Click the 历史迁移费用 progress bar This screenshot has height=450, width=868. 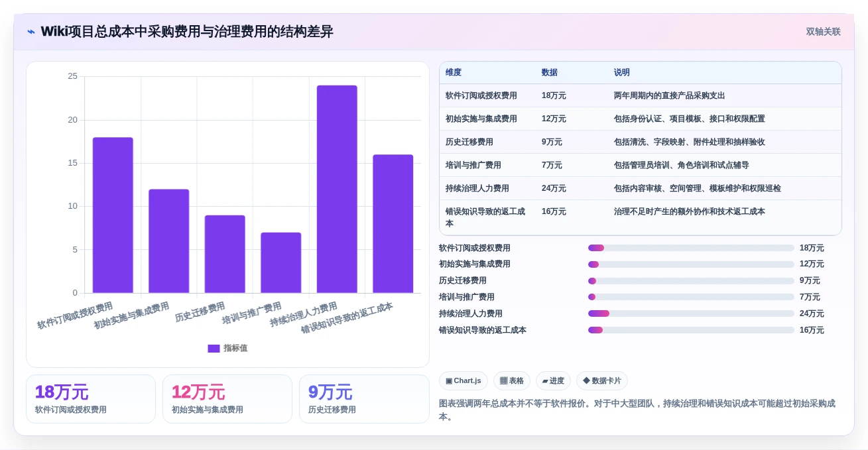coord(691,281)
